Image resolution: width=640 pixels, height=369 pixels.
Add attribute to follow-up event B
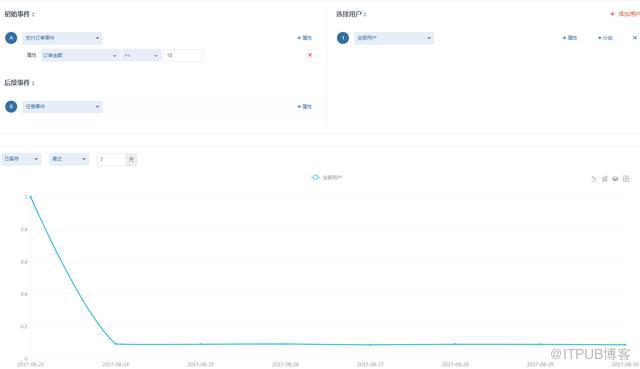coord(304,107)
